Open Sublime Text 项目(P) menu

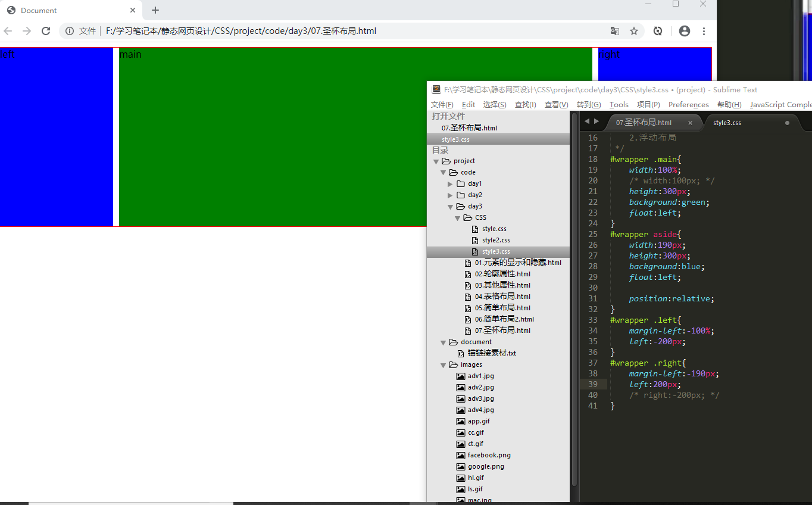pos(648,105)
